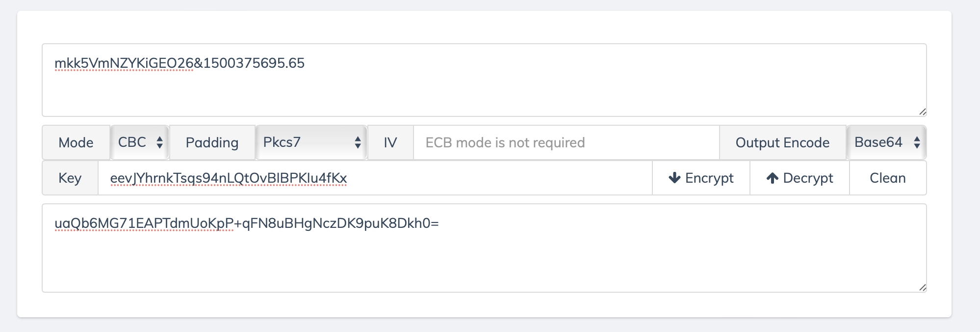This screenshot has width=980, height=332.
Task: Click the resize grip of the plaintext box
Action: click(x=922, y=111)
